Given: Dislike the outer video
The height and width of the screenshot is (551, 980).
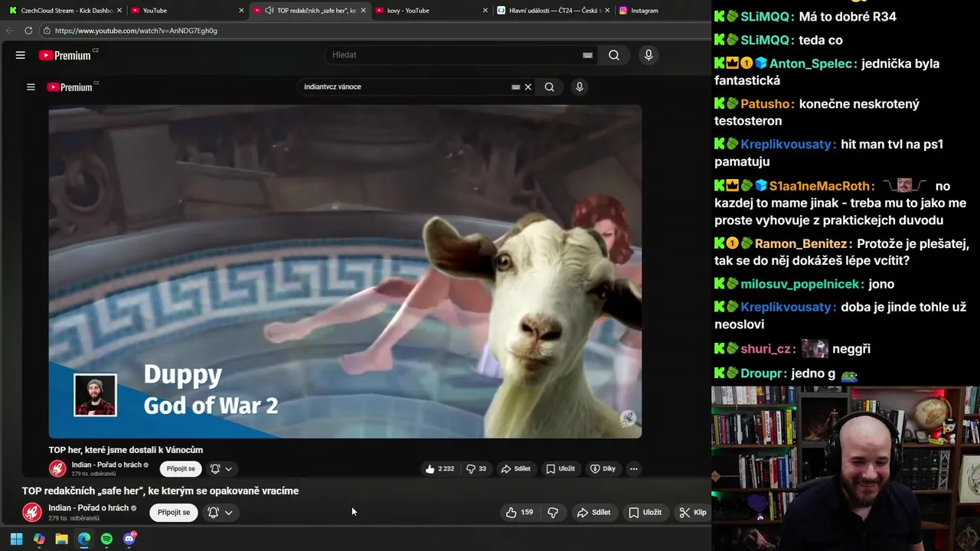Looking at the screenshot, I should coord(553,513).
